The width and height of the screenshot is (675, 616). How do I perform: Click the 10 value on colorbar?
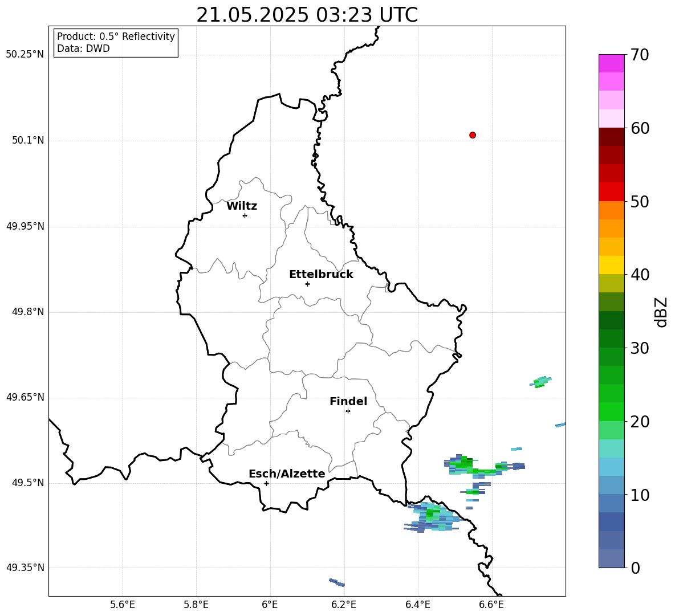pos(640,495)
